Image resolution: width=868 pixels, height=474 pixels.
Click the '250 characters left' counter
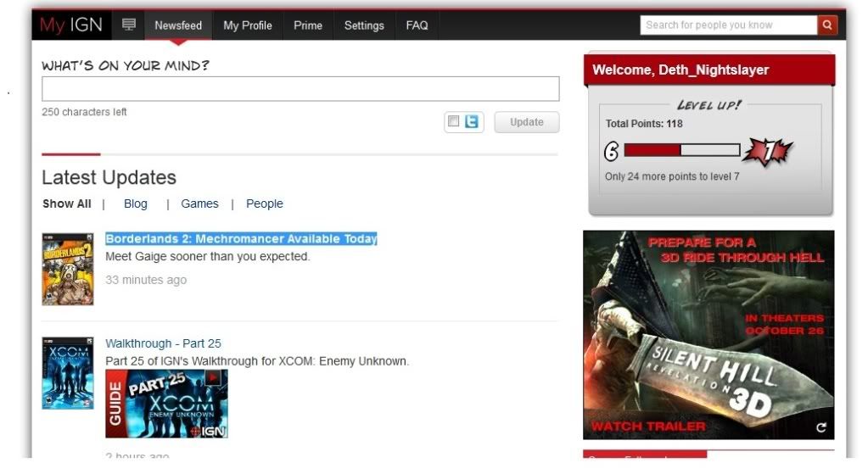[84, 112]
